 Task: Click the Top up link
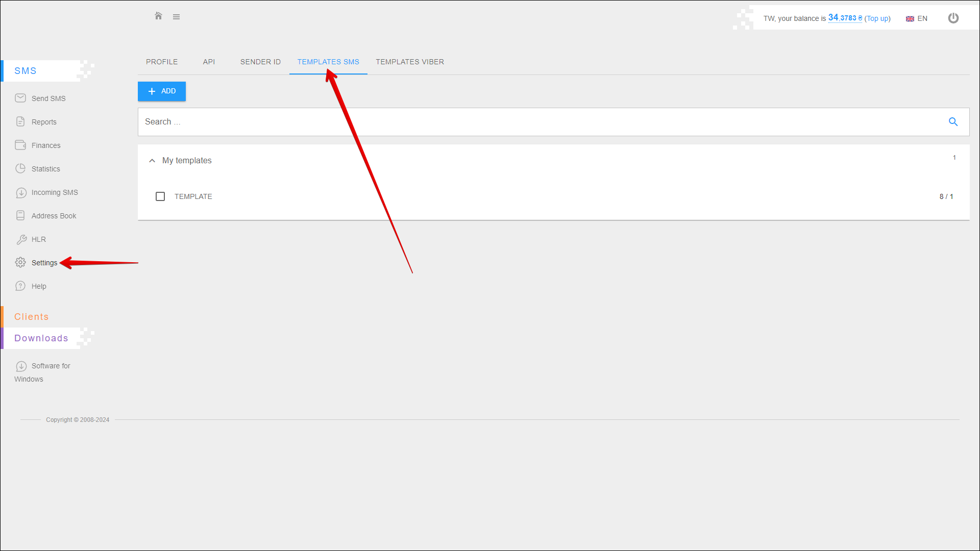[877, 19]
